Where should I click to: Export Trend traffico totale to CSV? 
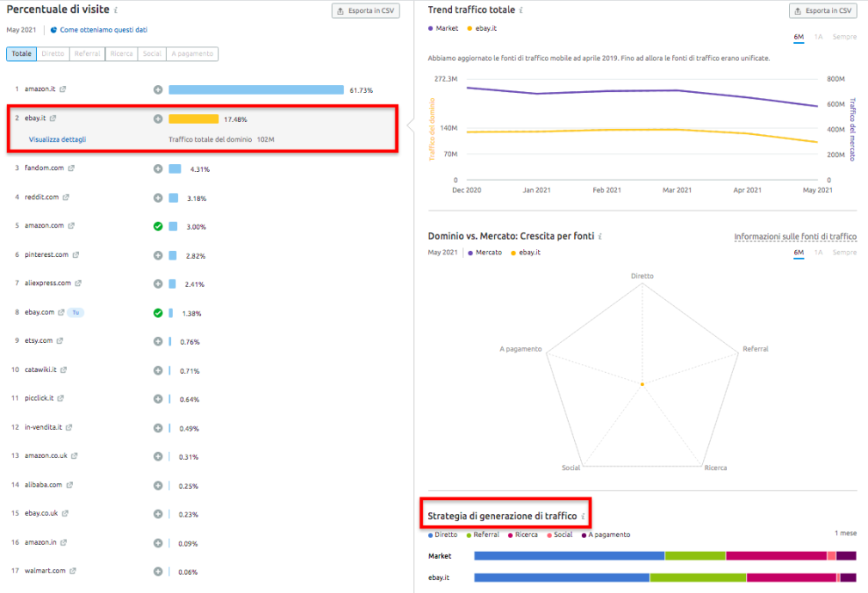pos(823,10)
